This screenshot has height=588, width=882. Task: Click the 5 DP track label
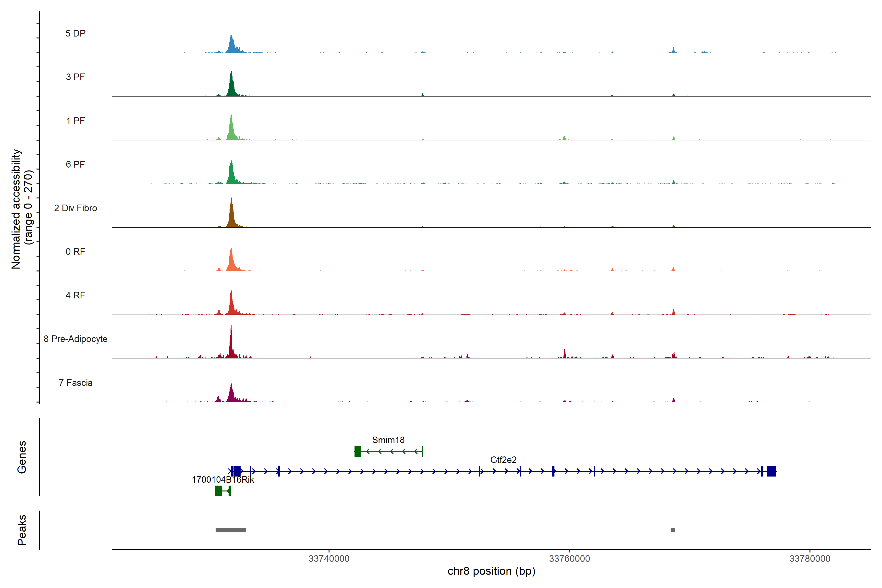(75, 33)
